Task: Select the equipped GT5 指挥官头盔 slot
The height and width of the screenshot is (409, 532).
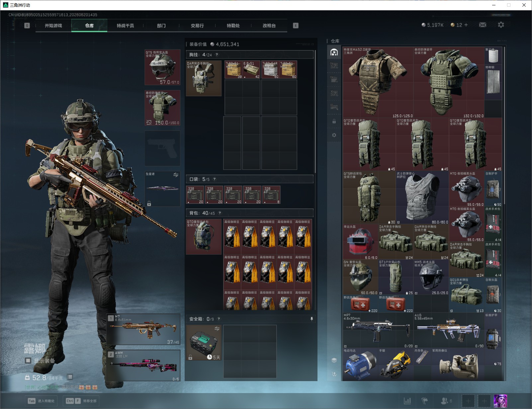Action: coord(162,67)
